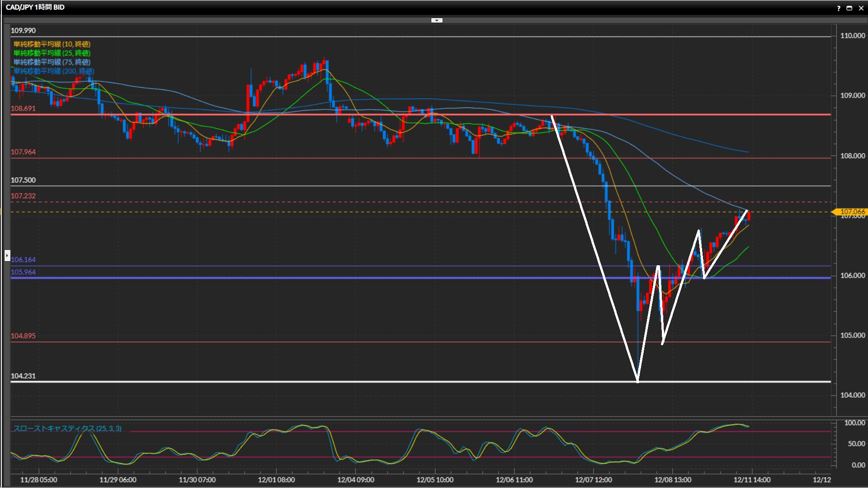868x488 pixels.
Task: Select the Slow Stochastics (25, 3, 3) label
Action: (67, 428)
